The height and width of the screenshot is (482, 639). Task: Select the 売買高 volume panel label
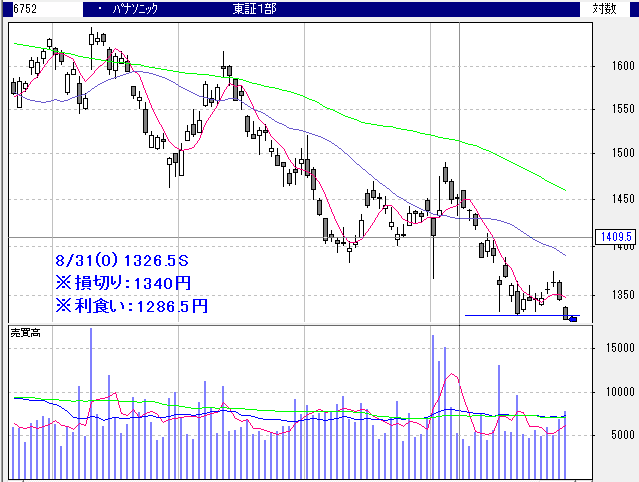click(x=24, y=331)
